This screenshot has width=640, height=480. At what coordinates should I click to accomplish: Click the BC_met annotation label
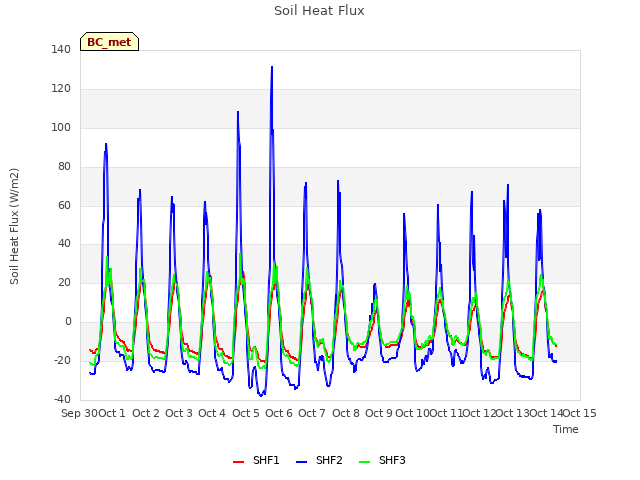pyautogui.click(x=109, y=42)
